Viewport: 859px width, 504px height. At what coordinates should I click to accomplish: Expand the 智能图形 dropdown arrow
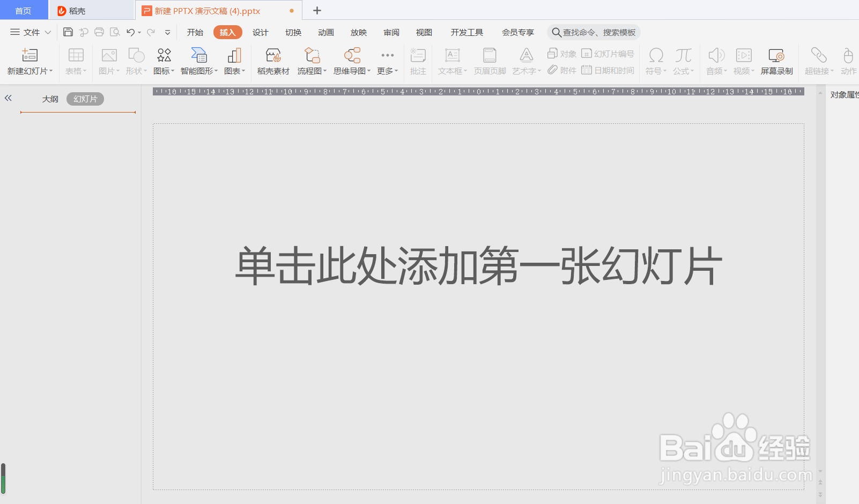click(x=216, y=71)
